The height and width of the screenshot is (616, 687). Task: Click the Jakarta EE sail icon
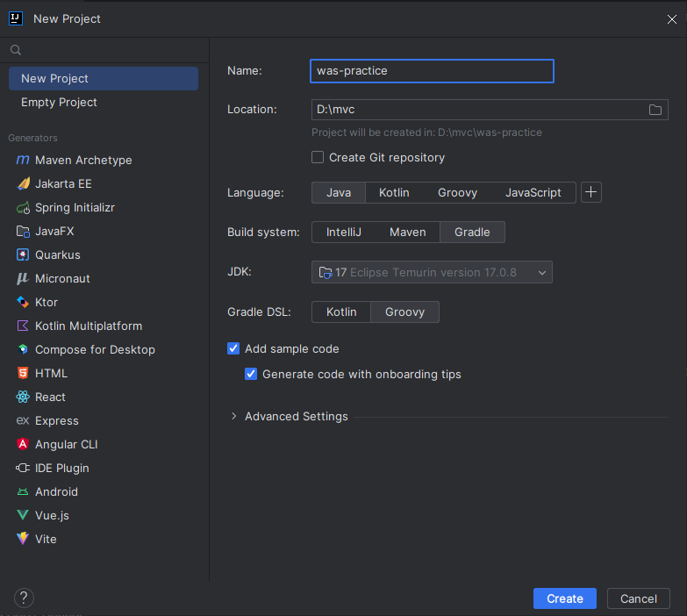pyautogui.click(x=23, y=183)
